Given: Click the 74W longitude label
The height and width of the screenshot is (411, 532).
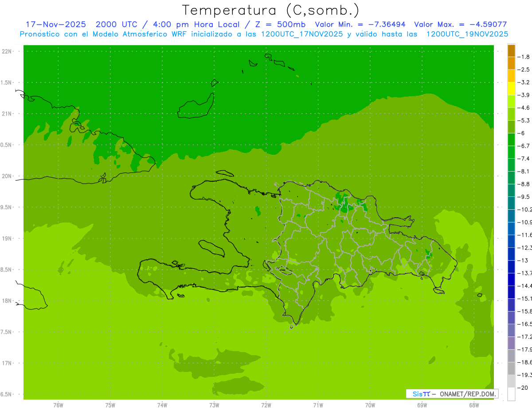Looking at the screenshot, I should [x=162, y=405].
